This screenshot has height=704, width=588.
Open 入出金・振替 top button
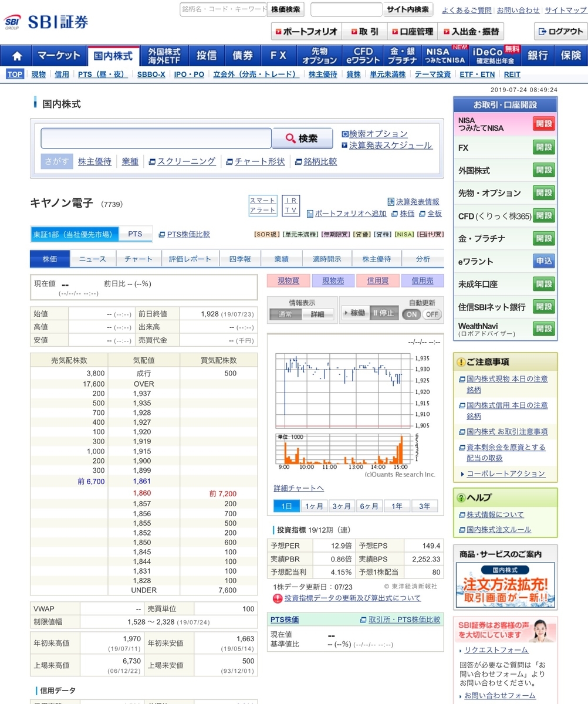click(471, 31)
